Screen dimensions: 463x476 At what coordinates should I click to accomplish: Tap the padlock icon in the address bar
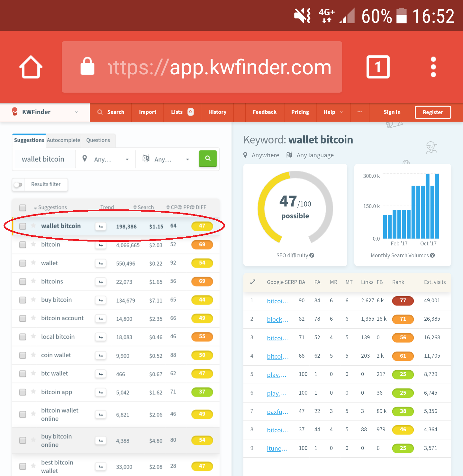pyautogui.click(x=87, y=66)
